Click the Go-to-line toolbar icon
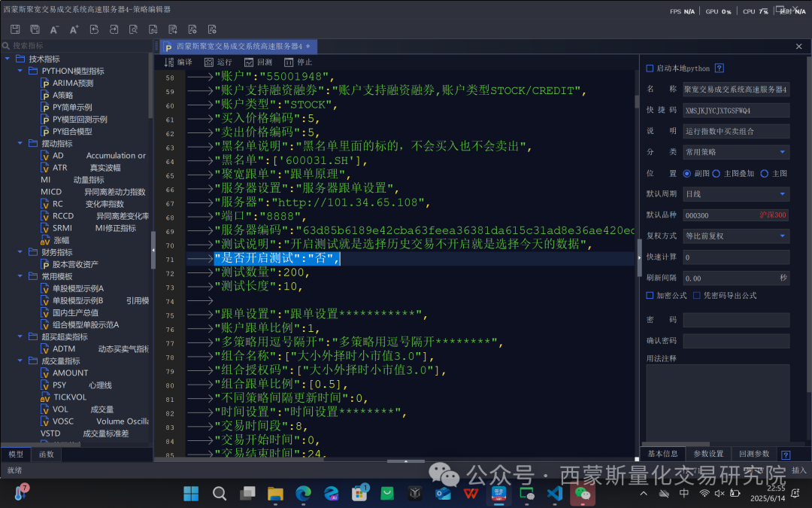Image resolution: width=812 pixels, height=508 pixels. pyautogui.click(x=172, y=29)
